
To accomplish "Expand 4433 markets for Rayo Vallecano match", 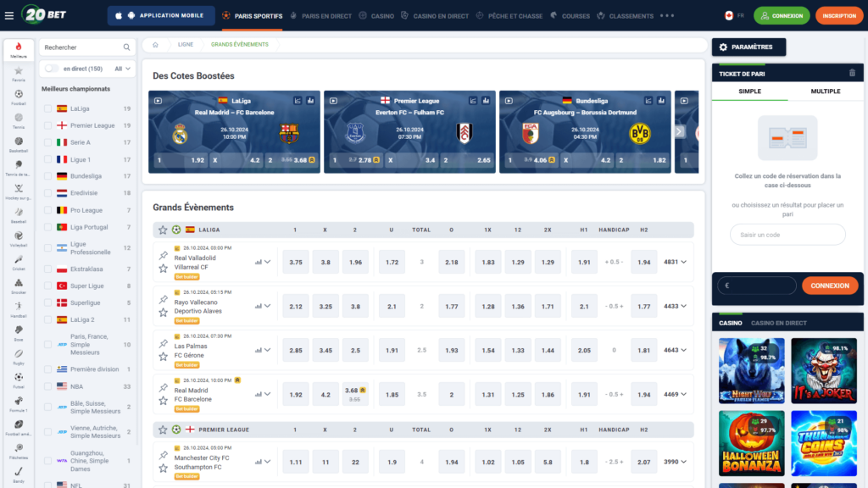I will 676,306.
